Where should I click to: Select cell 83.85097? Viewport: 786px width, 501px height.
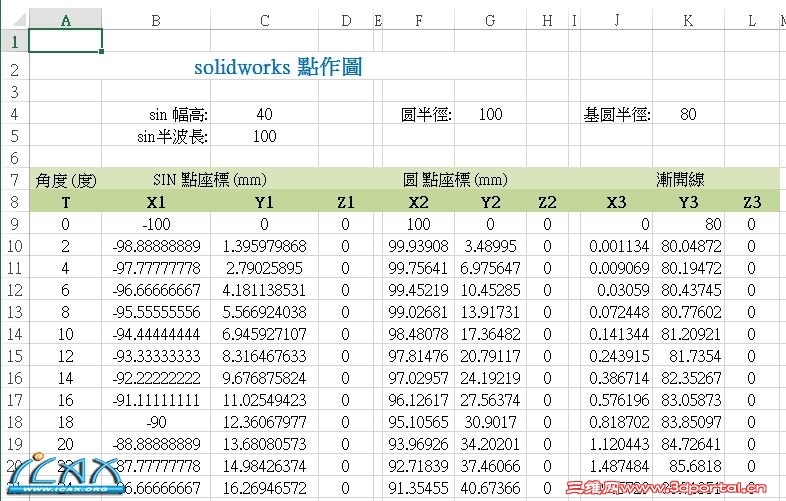[x=688, y=422]
